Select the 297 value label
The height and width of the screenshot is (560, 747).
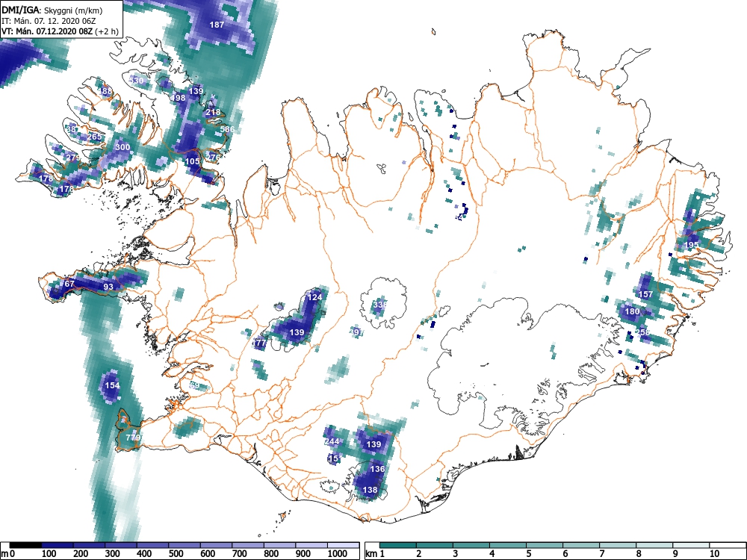pos(356,332)
